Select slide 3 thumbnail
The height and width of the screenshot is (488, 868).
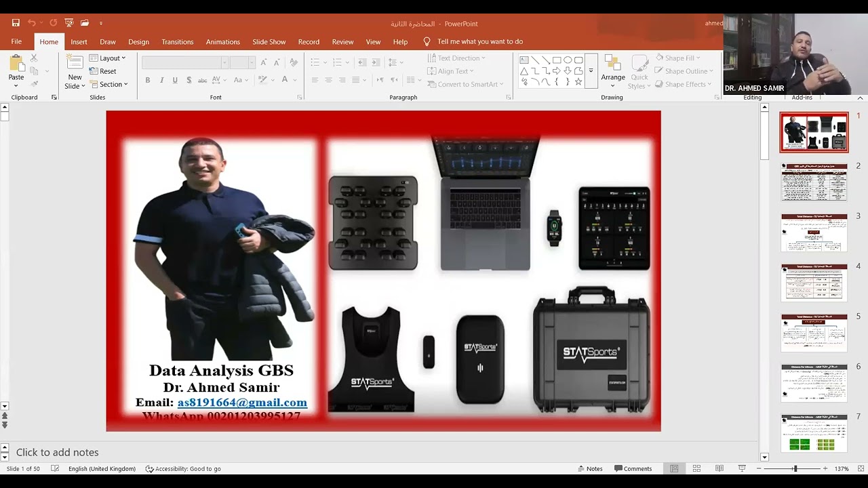click(x=814, y=232)
